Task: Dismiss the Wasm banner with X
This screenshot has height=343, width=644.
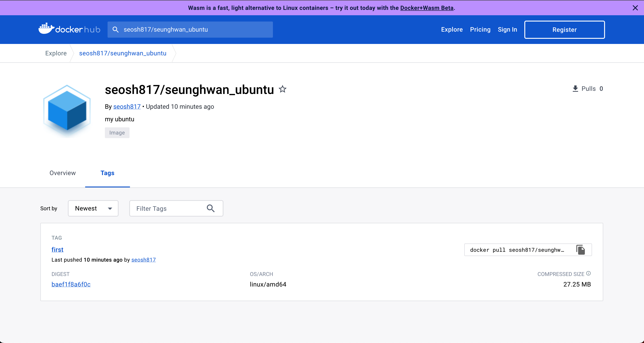Action: tap(635, 8)
